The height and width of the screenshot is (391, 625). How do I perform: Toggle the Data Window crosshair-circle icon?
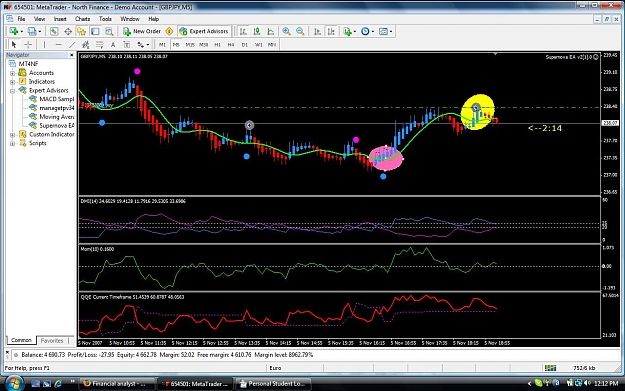tap(68, 31)
